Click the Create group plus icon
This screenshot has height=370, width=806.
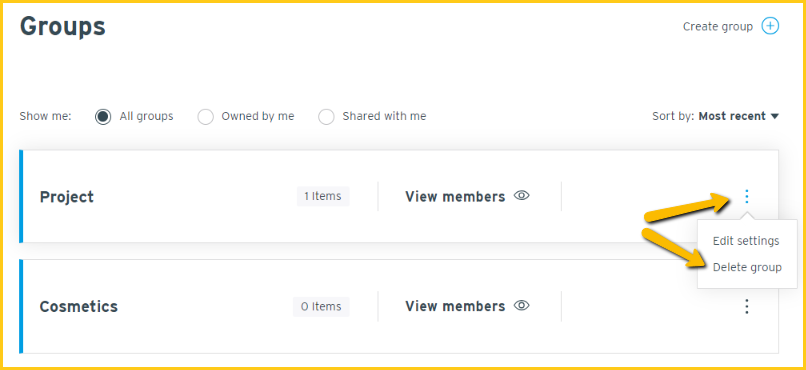pos(770,26)
